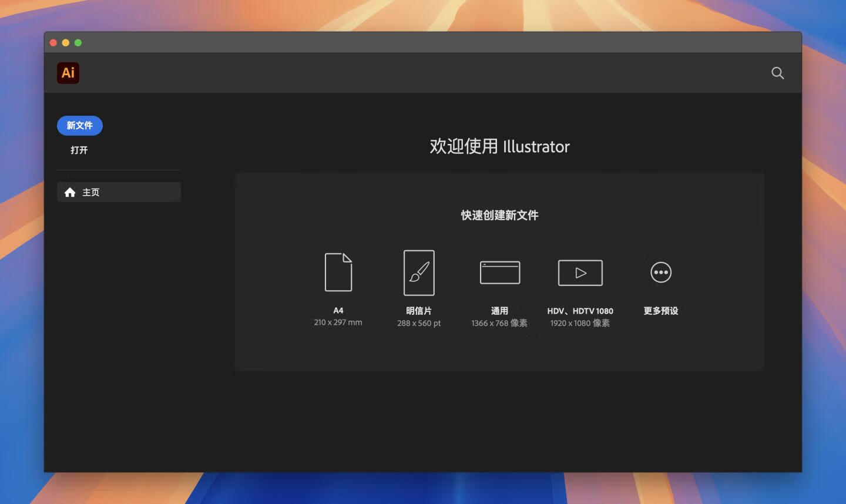
Task: Open 更多预设 ellipsis icon
Action: click(x=661, y=272)
